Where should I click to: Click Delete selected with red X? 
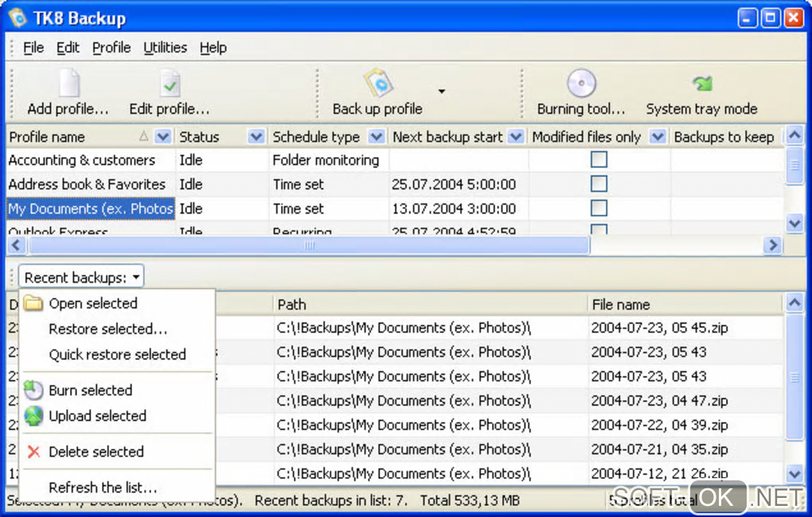tap(96, 452)
